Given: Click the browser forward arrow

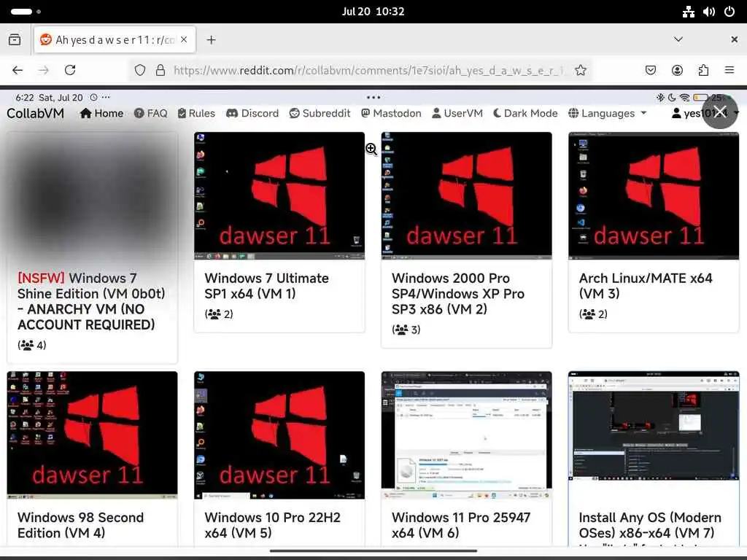Looking at the screenshot, I should (x=43, y=70).
